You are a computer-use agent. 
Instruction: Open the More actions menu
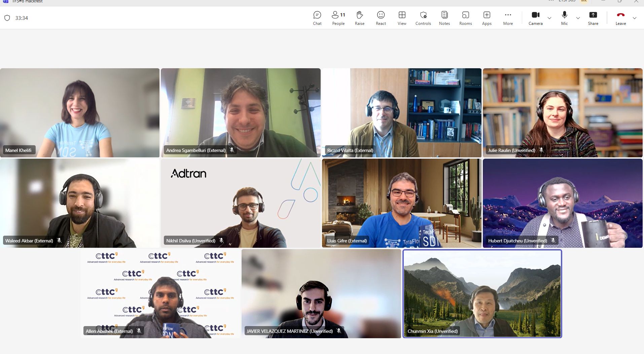tap(508, 18)
